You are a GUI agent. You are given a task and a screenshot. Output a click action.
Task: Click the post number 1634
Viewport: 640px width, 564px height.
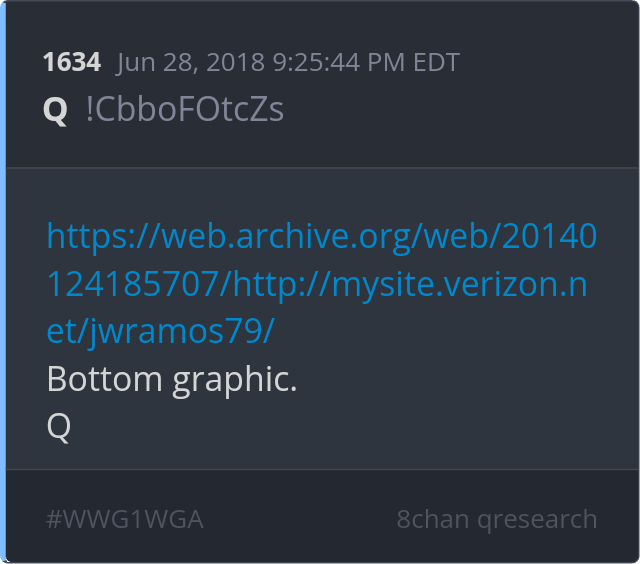coord(72,62)
